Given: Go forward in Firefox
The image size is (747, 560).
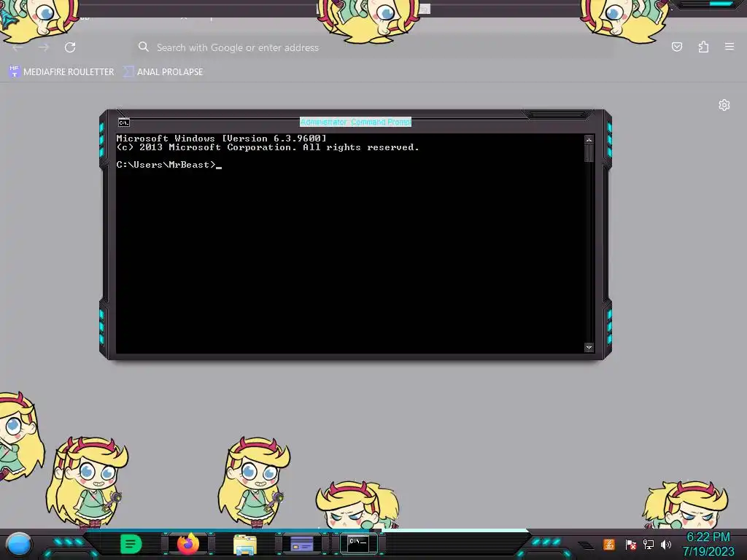Looking at the screenshot, I should (44, 47).
